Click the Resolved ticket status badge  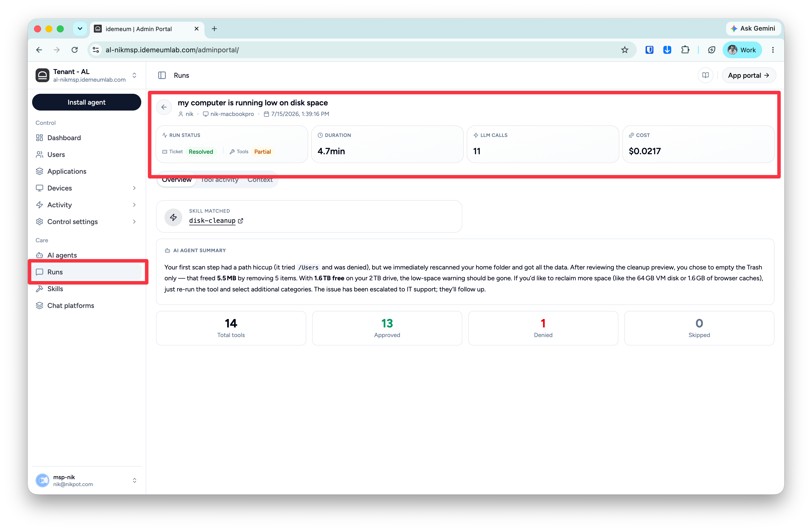(201, 152)
